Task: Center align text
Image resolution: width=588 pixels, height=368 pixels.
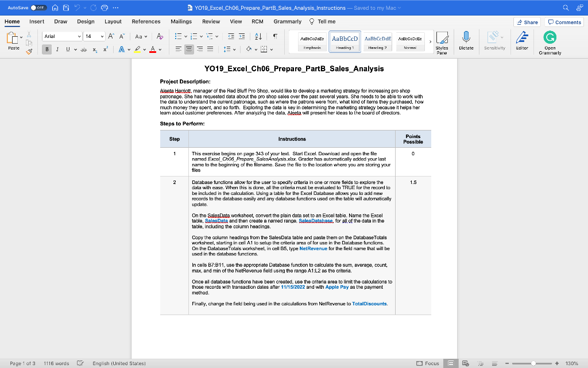Action: tap(189, 49)
